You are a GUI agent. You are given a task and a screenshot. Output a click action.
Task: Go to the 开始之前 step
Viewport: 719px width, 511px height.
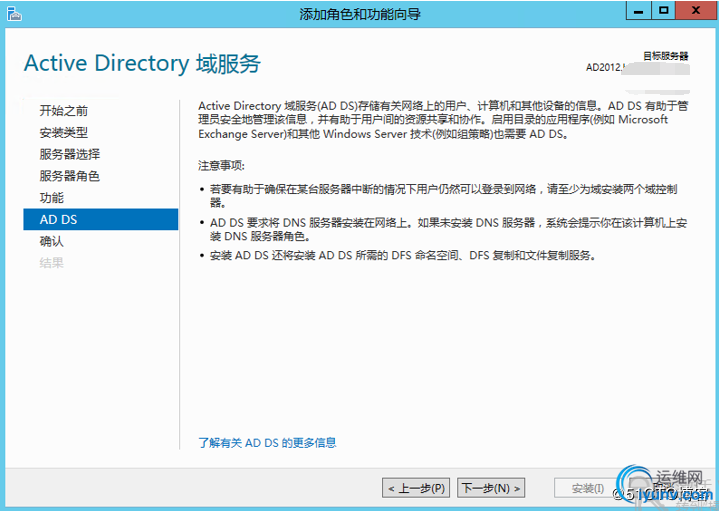click(63, 110)
